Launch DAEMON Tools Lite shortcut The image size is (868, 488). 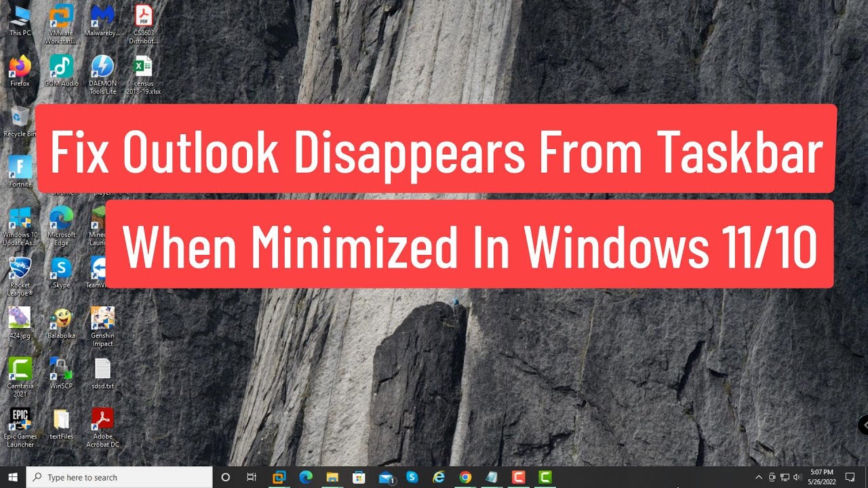click(102, 75)
